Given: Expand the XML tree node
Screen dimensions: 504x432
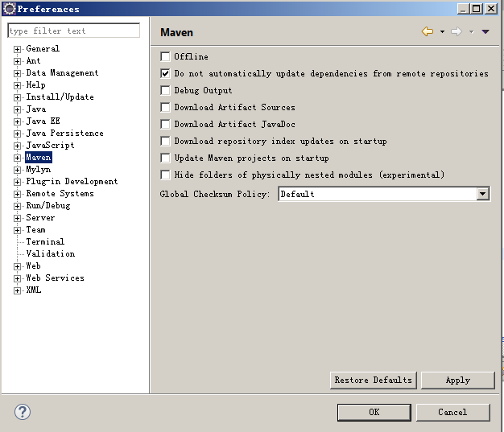Looking at the screenshot, I should (x=18, y=290).
